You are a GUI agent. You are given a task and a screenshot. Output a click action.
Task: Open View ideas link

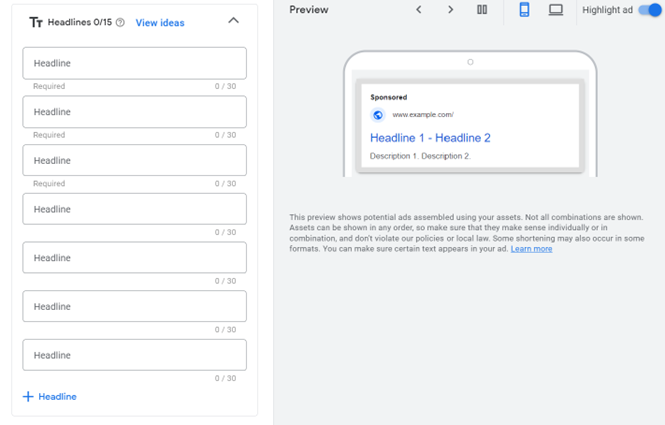(x=160, y=23)
